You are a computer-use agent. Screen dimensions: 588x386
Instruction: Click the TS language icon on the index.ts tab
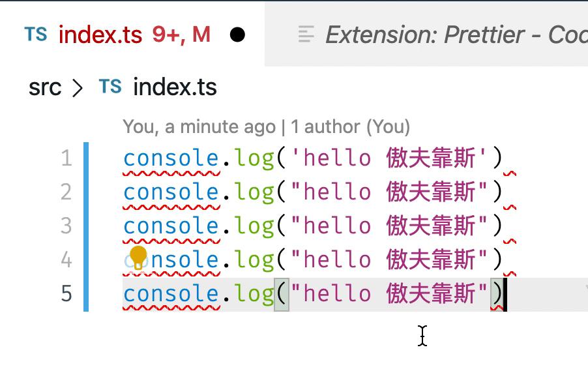36,35
